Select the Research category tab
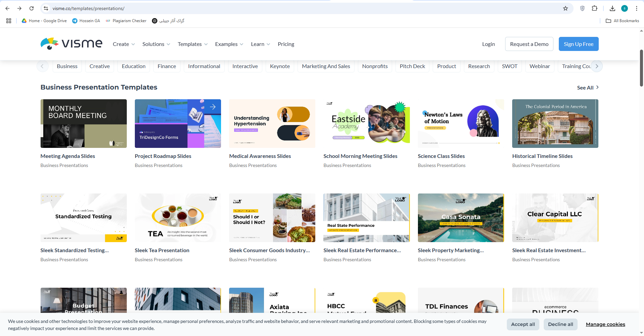This screenshot has height=336, width=644. [479, 66]
